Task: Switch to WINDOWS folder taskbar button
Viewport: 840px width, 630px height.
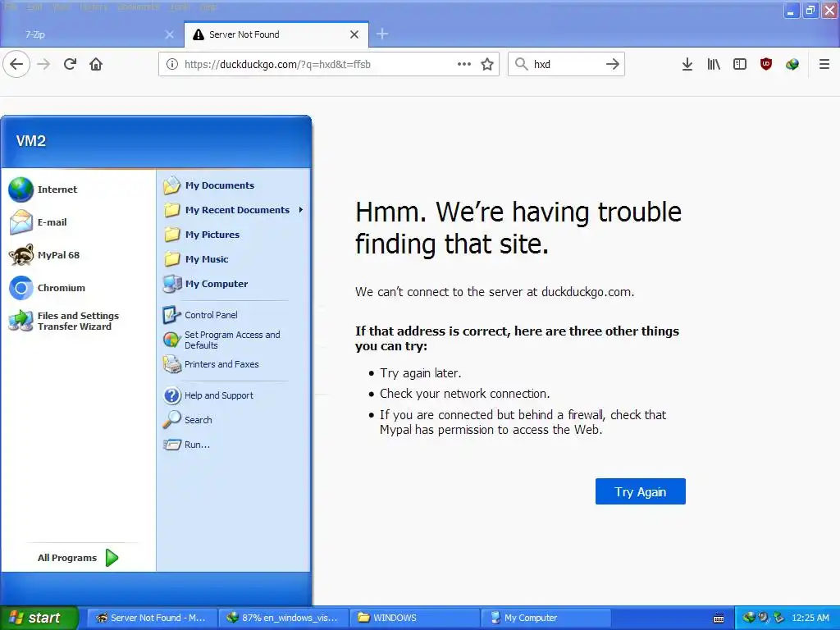Action: pyautogui.click(x=414, y=618)
